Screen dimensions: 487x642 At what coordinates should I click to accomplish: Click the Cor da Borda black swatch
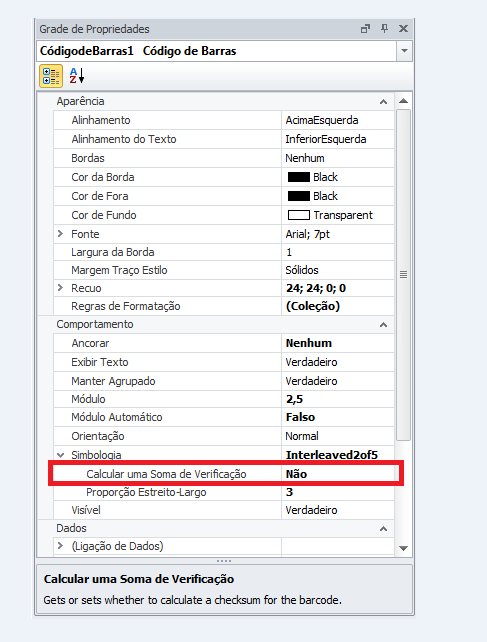coord(299,177)
